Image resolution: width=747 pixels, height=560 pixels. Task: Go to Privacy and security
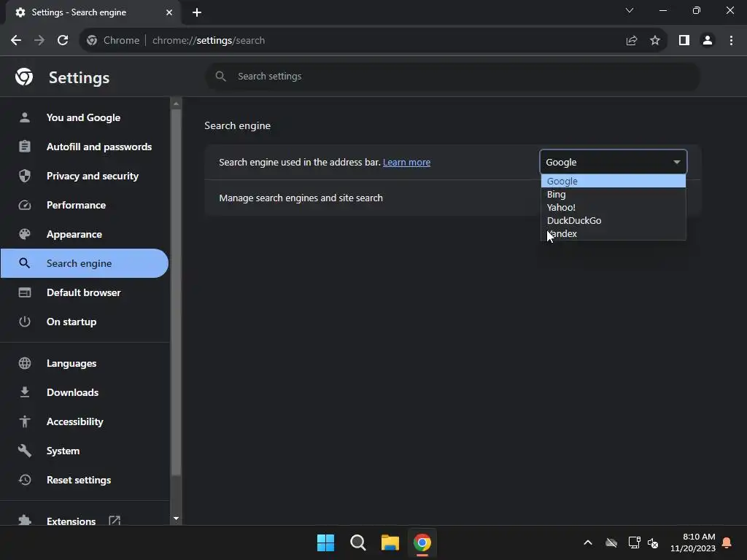pos(85,176)
